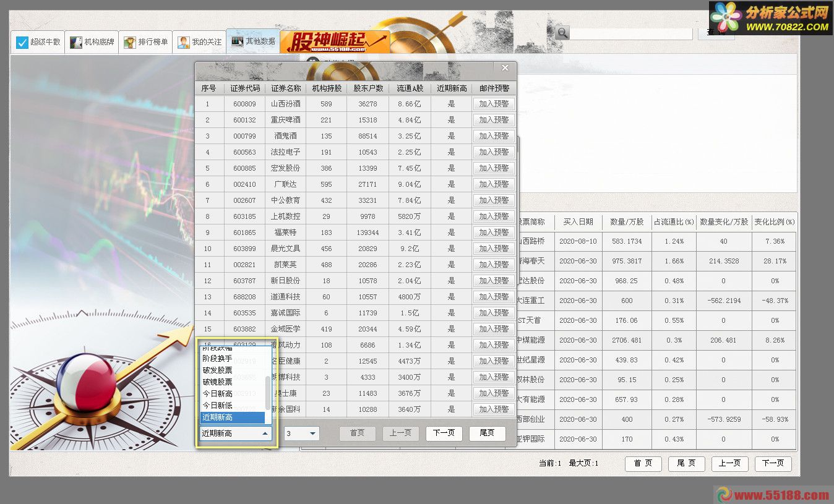Add 晨光文具 to email alerts
The height and width of the screenshot is (504, 834).
(x=494, y=249)
